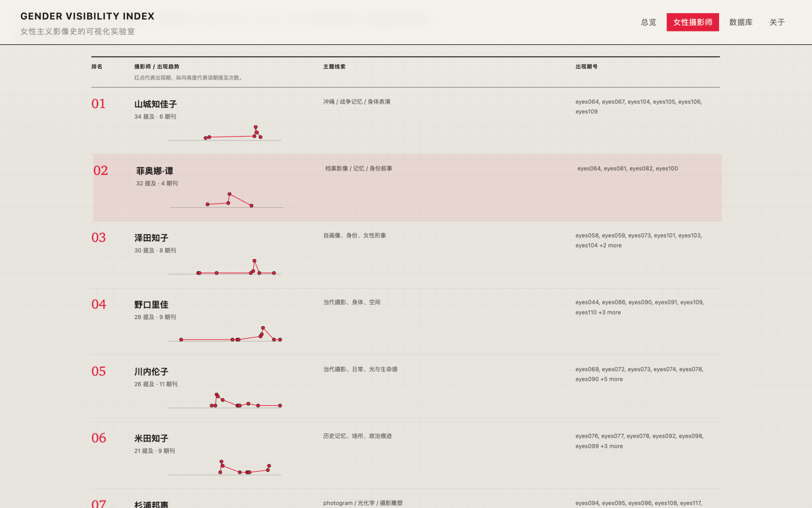Click the 女性主义影像史的可视化实验室 subtitle
This screenshot has height=508, width=812.
(x=78, y=31)
